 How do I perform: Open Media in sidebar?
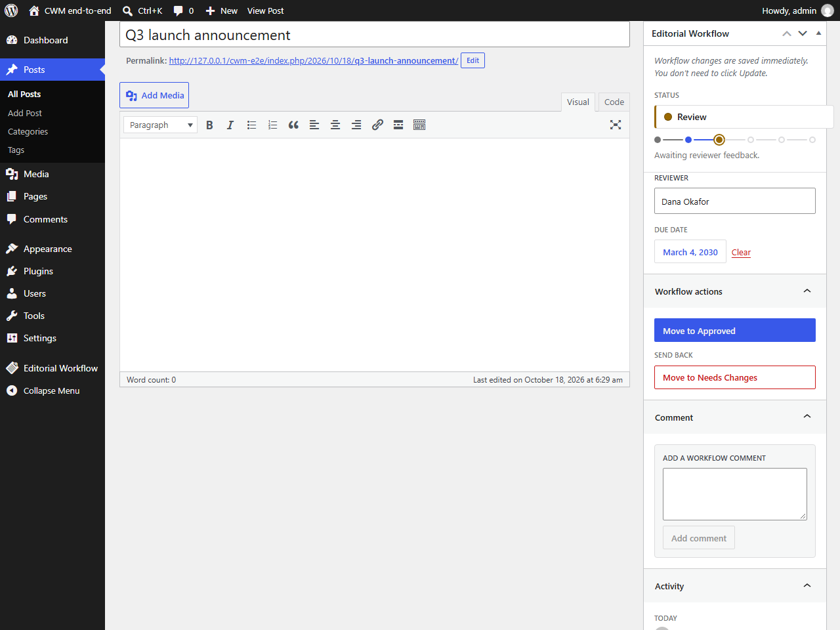[52, 174]
